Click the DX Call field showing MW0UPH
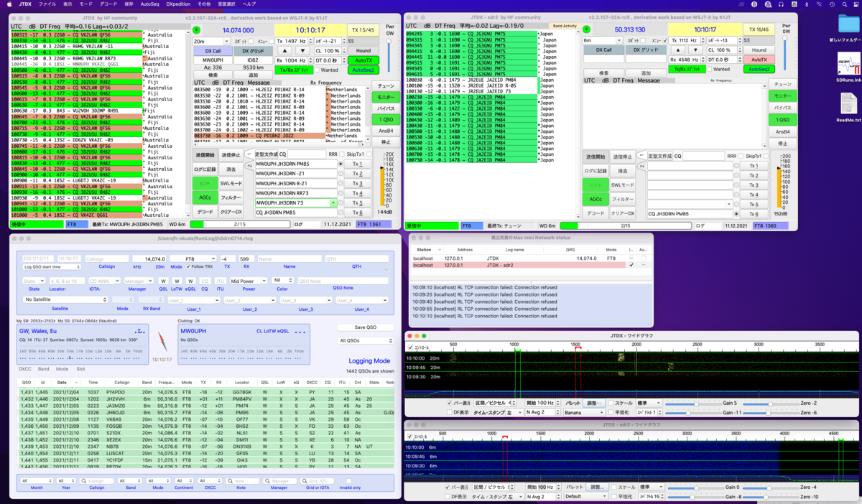 [x=213, y=60]
